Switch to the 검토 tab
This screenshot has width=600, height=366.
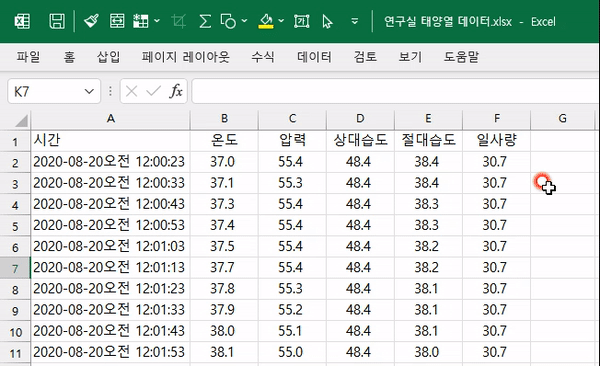click(365, 57)
